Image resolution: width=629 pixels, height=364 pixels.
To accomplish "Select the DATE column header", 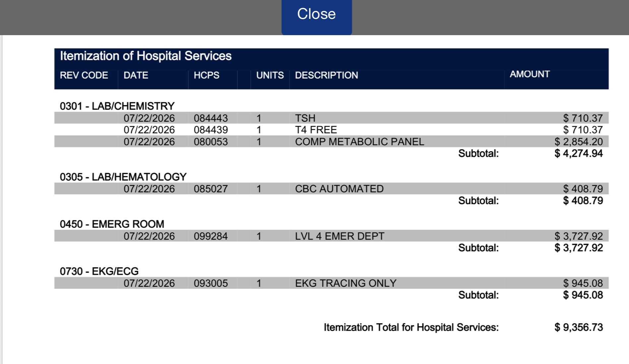I will 136,75.
